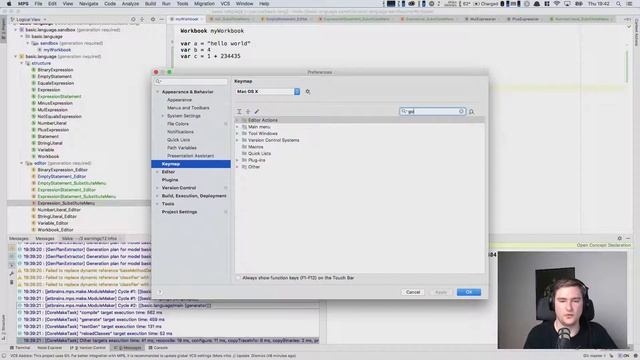Open the Navigate menu
640x360 pixels.
coord(89,4)
